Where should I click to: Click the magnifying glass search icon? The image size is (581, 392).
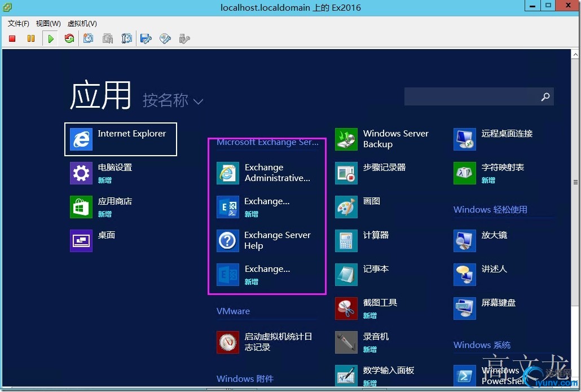pos(545,97)
